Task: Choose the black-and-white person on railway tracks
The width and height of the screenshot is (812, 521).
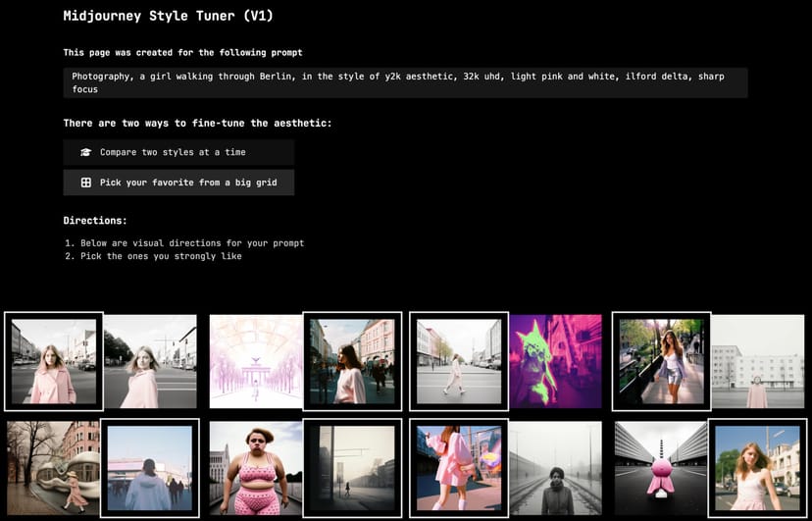Action: (x=555, y=467)
